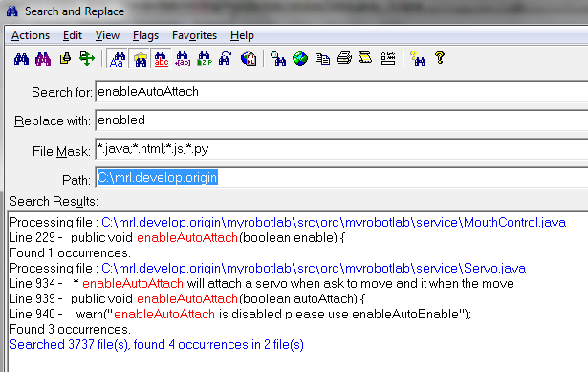Image resolution: width=588 pixels, height=372 pixels.
Task: Click the touch files stamp icon
Action: point(65,58)
